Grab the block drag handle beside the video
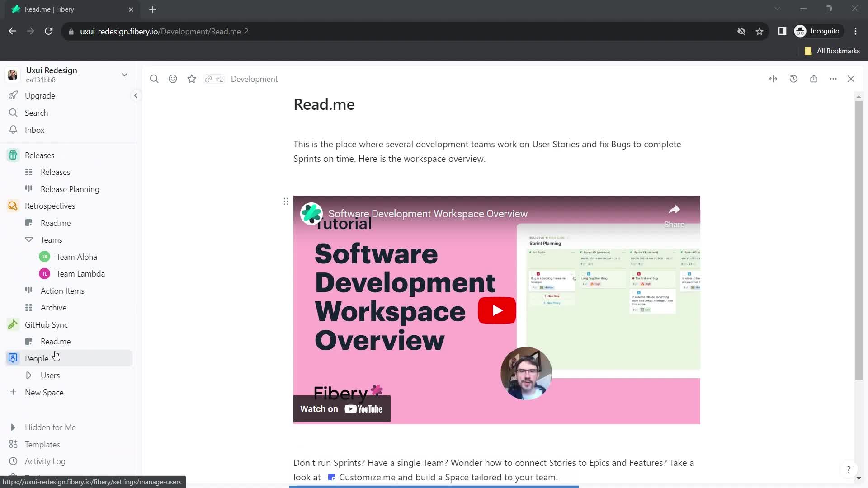This screenshot has width=868, height=488. [286, 202]
